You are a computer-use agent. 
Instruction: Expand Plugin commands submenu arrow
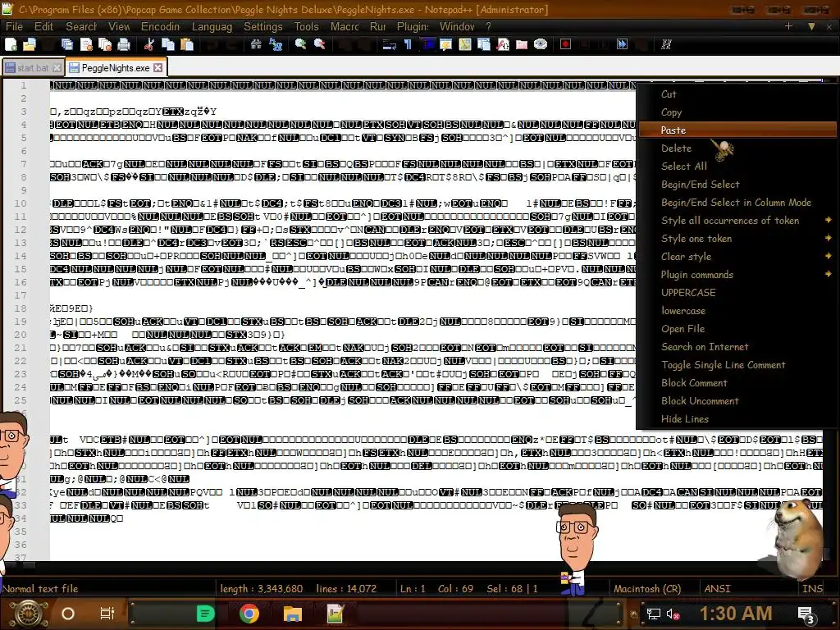coord(829,274)
